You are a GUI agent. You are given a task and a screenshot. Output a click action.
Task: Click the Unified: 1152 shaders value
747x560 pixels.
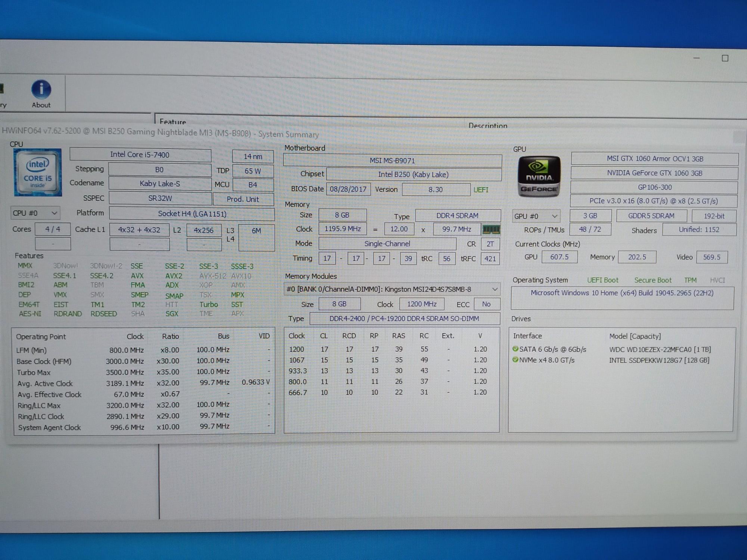point(699,230)
